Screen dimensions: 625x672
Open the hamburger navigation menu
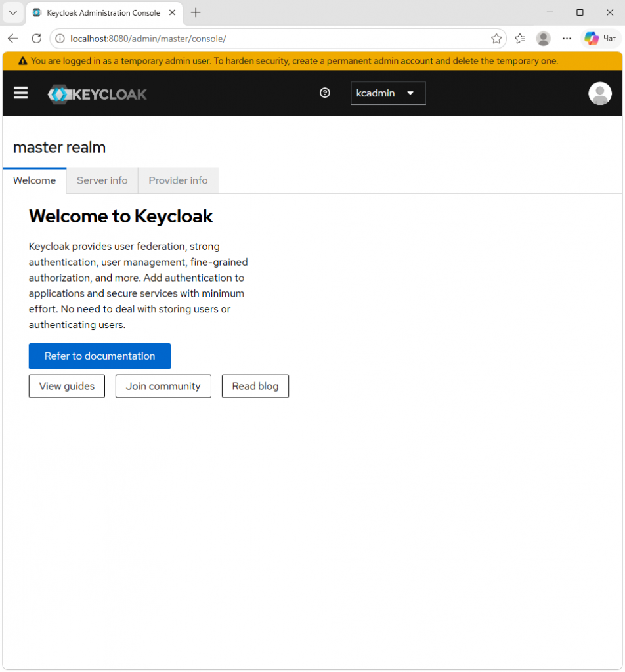click(20, 93)
